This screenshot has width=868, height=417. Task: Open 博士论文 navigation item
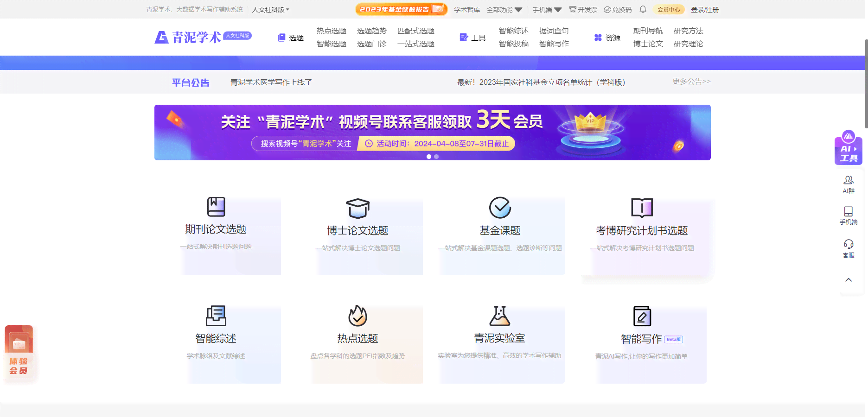(x=648, y=44)
